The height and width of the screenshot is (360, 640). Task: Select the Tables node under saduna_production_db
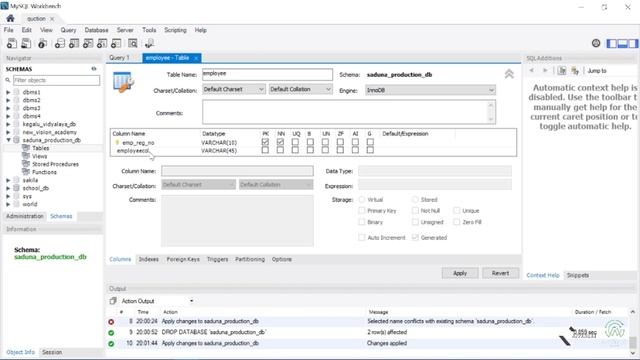point(40,148)
